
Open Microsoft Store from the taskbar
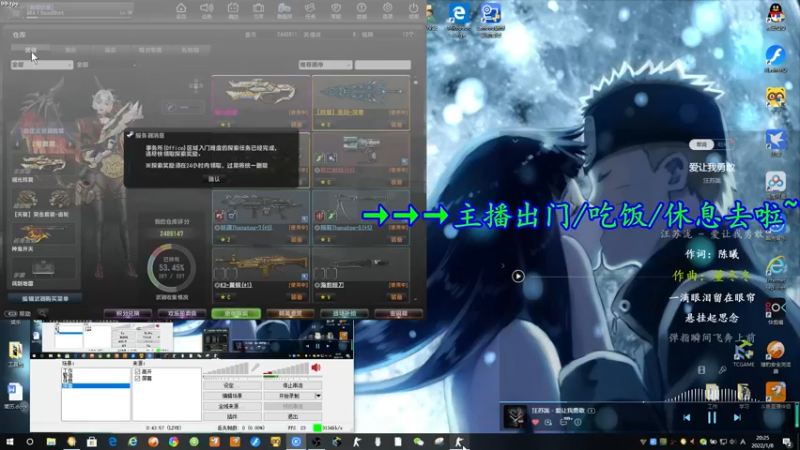point(92,441)
